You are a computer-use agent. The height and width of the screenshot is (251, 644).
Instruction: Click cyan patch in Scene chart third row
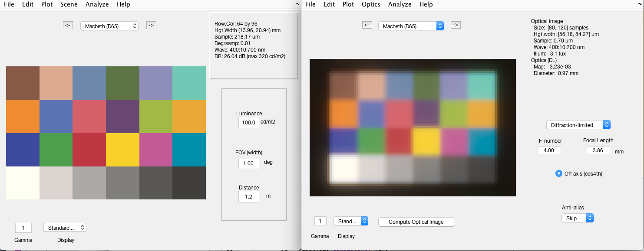click(x=189, y=150)
